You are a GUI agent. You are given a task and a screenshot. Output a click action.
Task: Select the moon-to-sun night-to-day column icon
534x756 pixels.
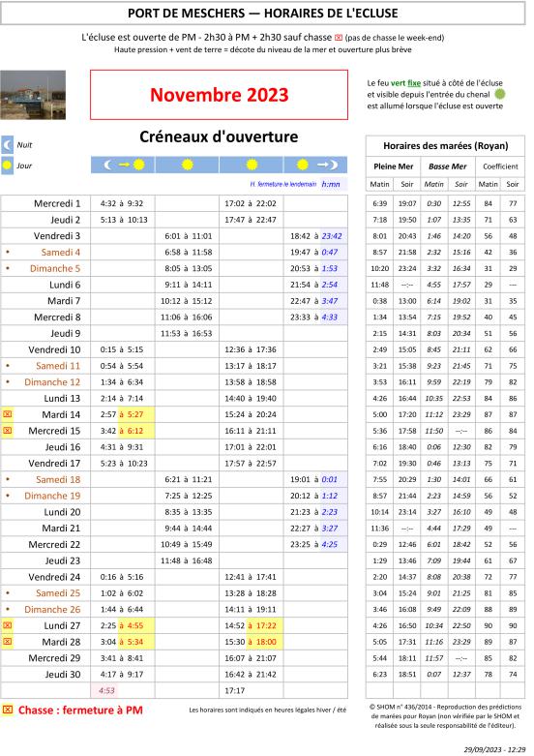click(123, 165)
